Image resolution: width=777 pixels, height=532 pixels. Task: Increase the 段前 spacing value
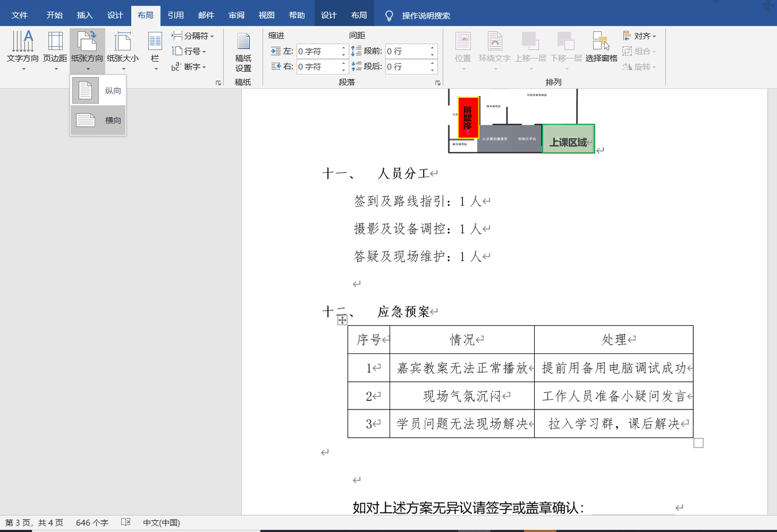(x=432, y=48)
